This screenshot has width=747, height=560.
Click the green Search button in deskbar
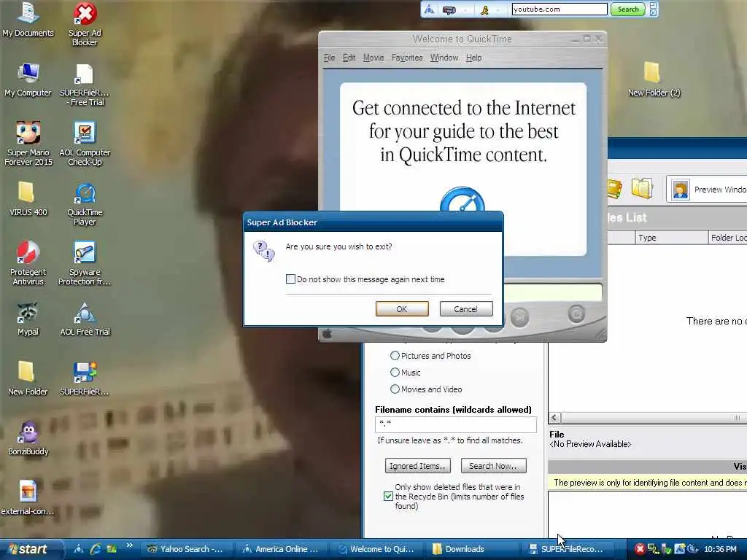click(628, 9)
